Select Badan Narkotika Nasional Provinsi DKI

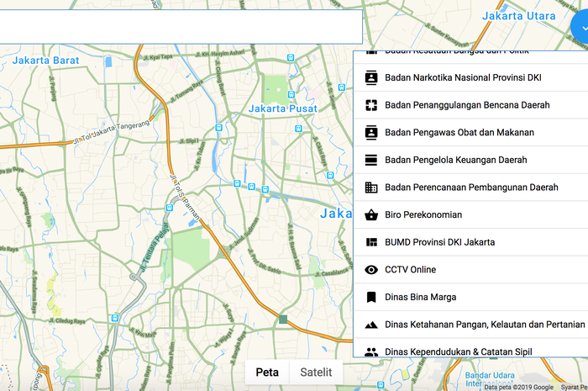pyautogui.click(x=470, y=77)
